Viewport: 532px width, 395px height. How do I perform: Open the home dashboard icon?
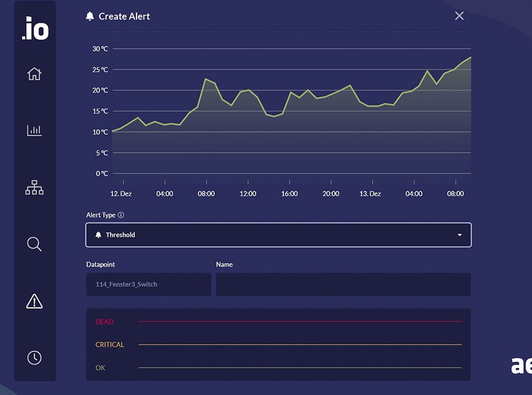pyautogui.click(x=34, y=74)
